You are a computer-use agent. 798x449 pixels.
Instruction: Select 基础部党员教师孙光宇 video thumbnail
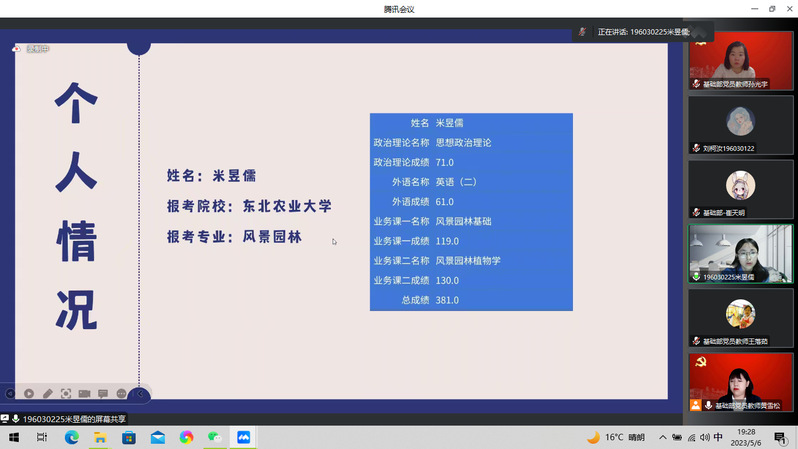(x=740, y=60)
